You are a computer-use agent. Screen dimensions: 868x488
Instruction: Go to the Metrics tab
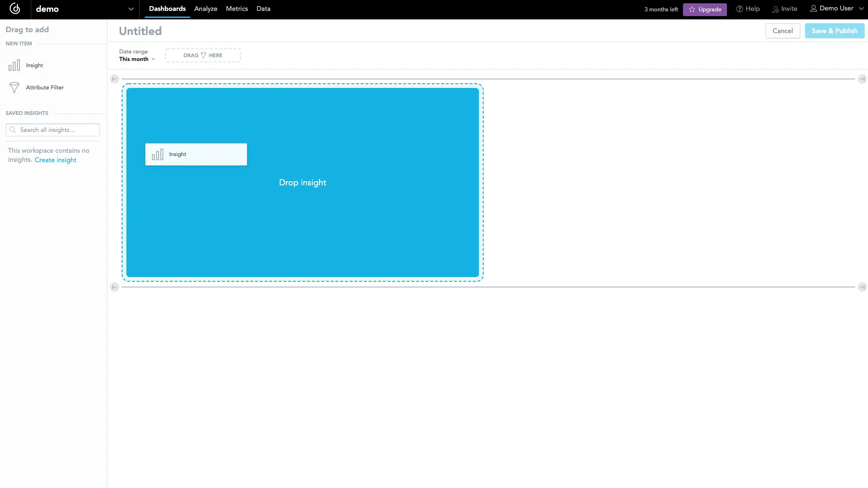(x=237, y=9)
